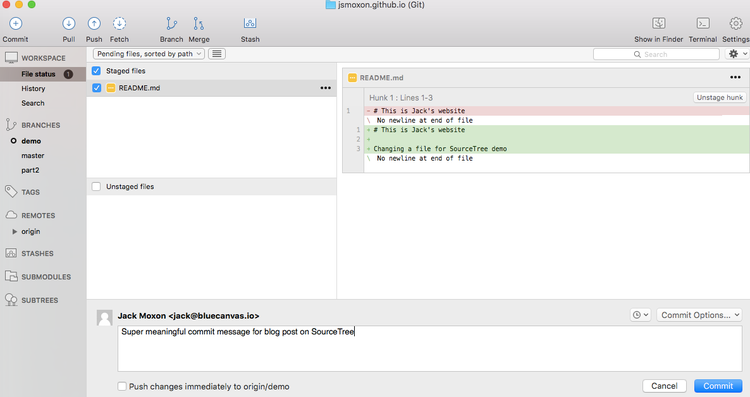The height and width of the screenshot is (397, 750).
Task: Click the Fetch toolbar icon
Action: coord(119,23)
